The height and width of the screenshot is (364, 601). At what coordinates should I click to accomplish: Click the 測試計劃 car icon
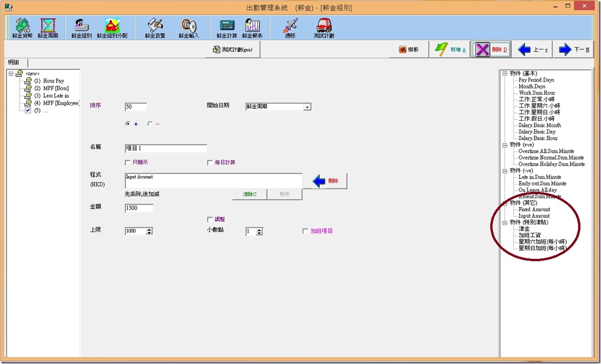point(324,28)
